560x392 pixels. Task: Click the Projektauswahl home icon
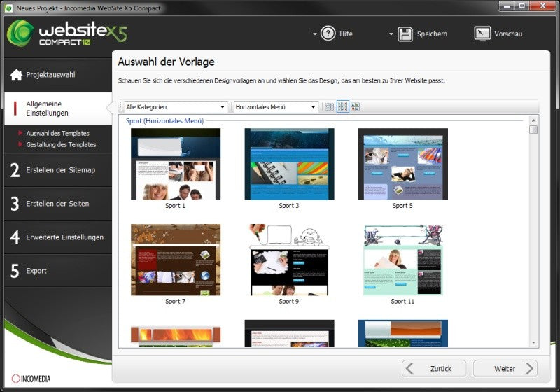(16, 75)
